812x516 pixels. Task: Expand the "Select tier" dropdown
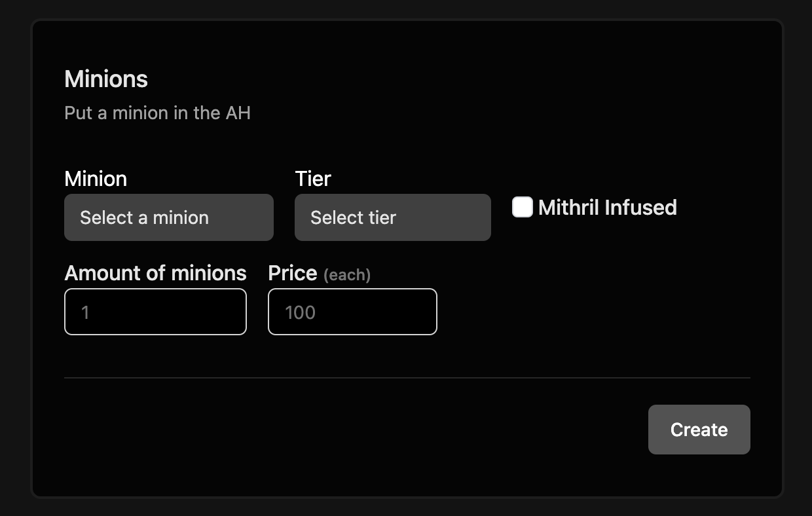(x=392, y=217)
